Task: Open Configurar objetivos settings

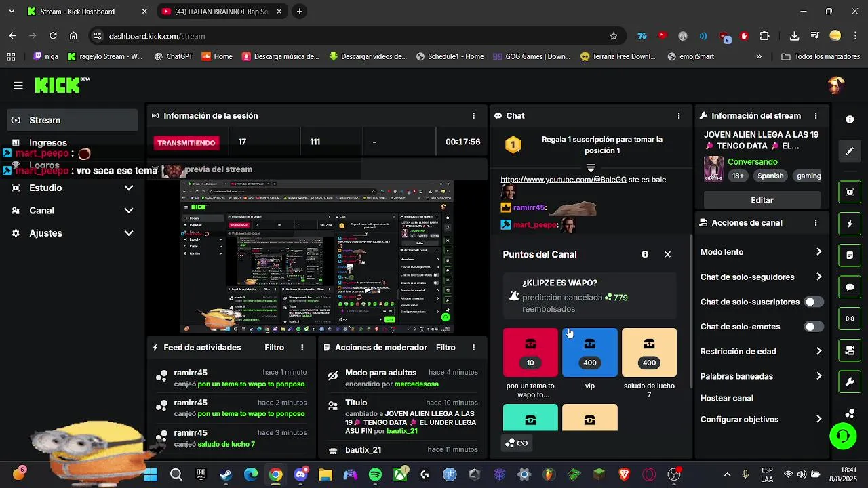Action: click(762, 420)
